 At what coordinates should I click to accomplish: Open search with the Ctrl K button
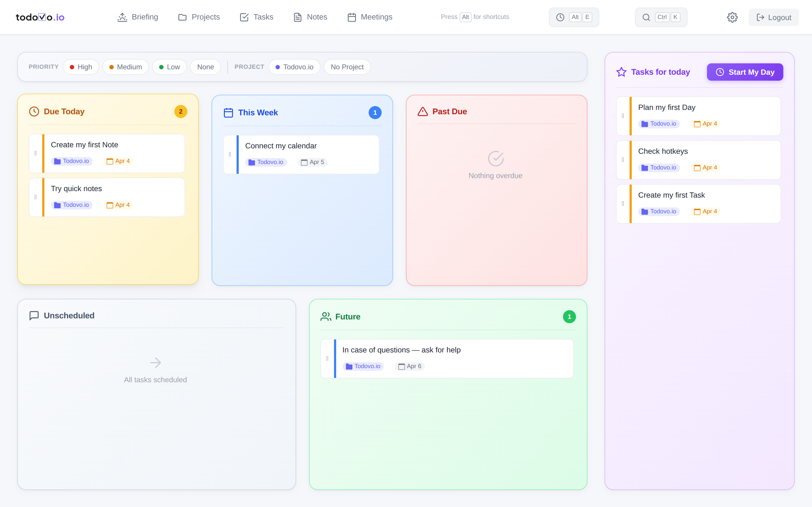(x=661, y=17)
